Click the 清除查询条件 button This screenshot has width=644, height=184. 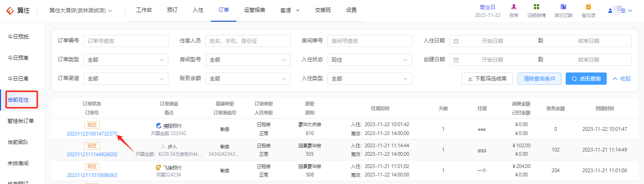coord(539,79)
